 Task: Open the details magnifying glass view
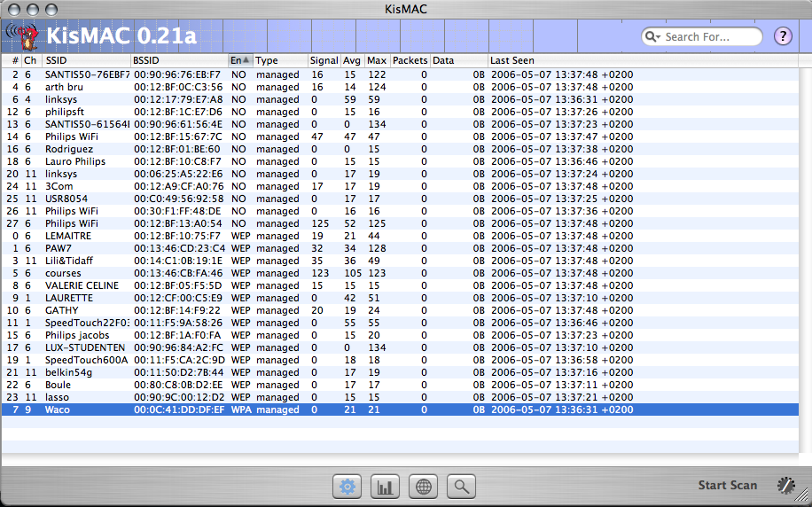(x=462, y=486)
